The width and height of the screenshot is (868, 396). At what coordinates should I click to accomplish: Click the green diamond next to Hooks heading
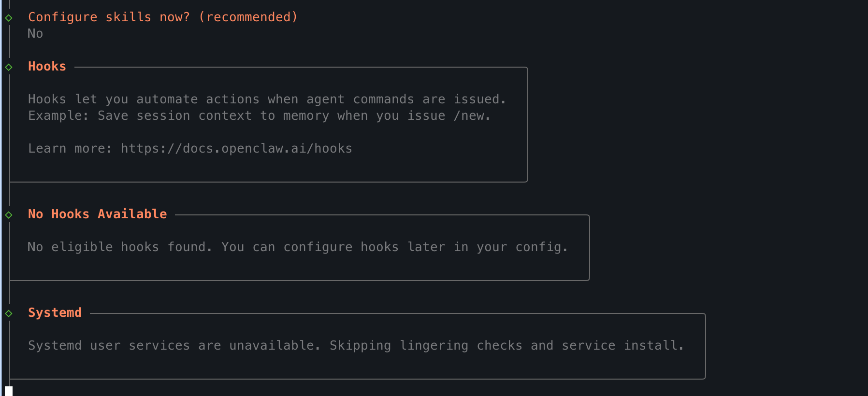coord(9,67)
